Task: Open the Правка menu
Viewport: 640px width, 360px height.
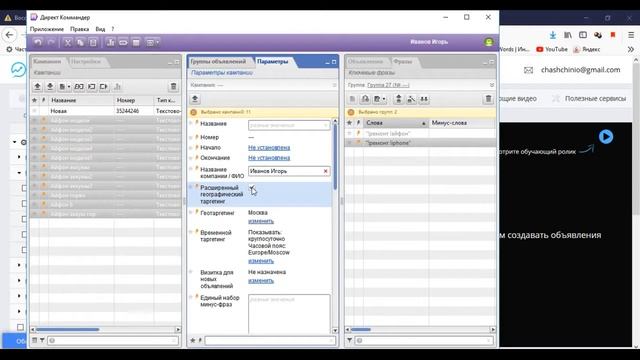Action: coord(80,29)
